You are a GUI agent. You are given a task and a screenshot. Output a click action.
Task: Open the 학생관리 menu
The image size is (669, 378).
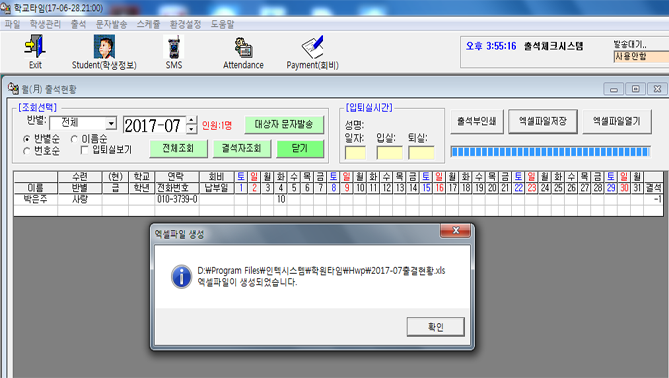(x=45, y=24)
